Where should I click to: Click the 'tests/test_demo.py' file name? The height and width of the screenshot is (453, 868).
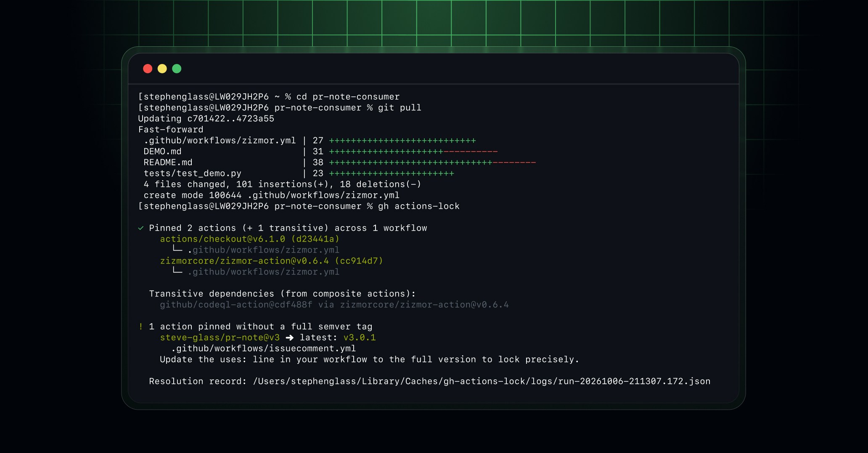coord(193,173)
